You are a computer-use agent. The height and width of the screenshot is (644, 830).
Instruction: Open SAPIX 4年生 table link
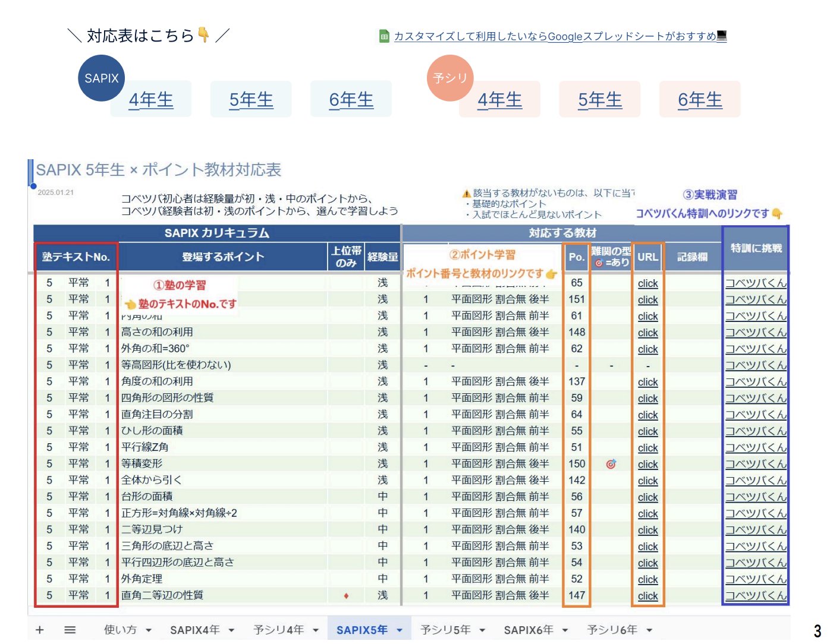pyautogui.click(x=151, y=99)
